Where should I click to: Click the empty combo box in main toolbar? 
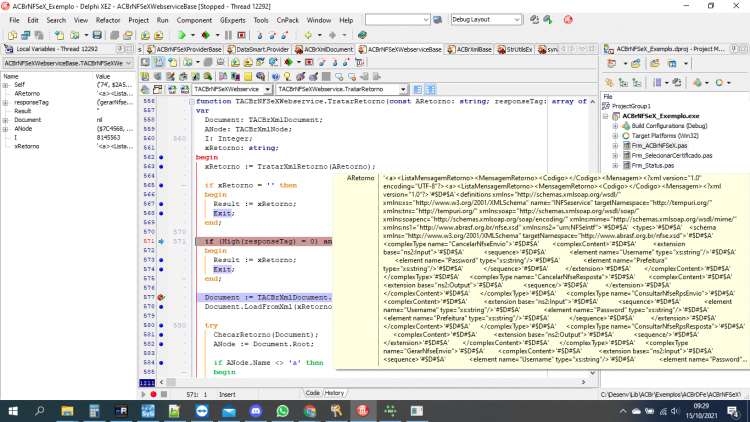pos(397,20)
